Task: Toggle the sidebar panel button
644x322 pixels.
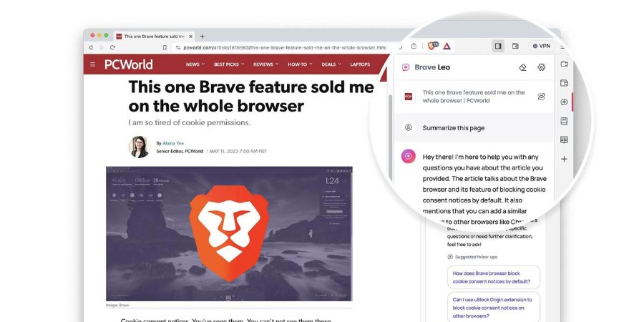Action: 498,46
